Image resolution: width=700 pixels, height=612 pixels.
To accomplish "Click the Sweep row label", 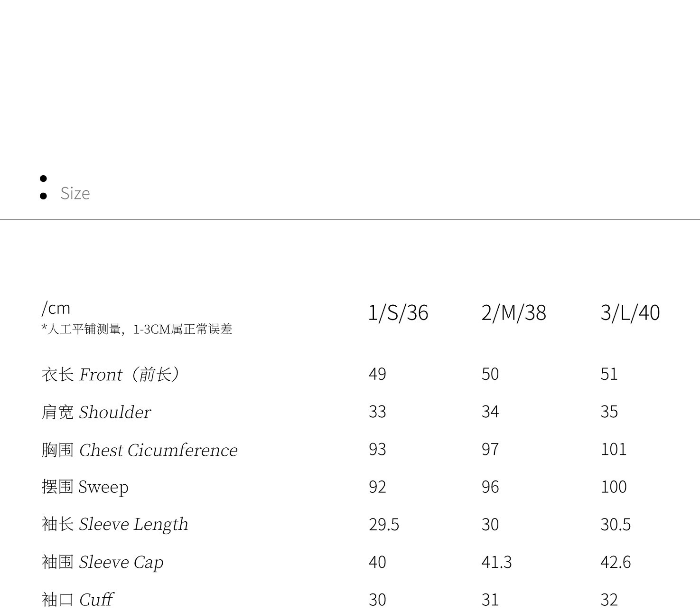I will point(85,487).
